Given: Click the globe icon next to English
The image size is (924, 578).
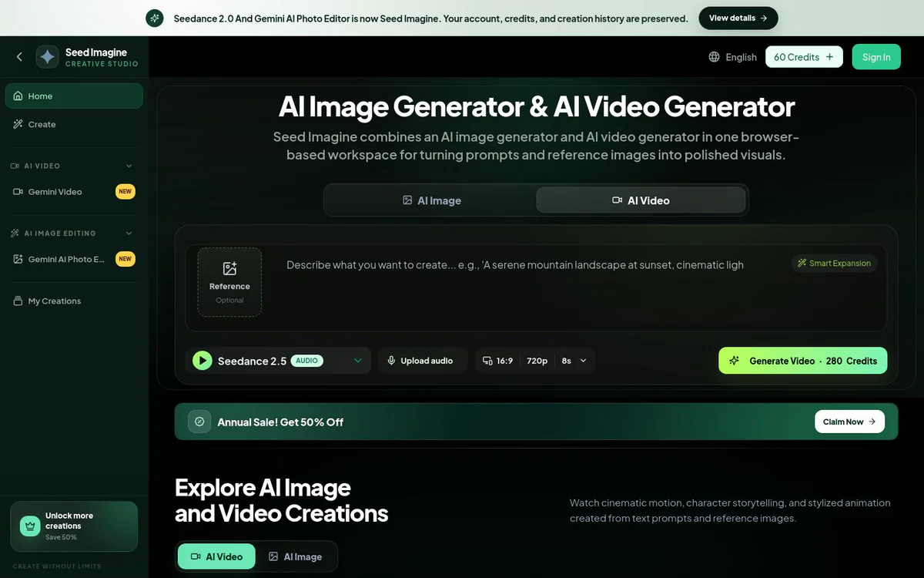Looking at the screenshot, I should (x=714, y=57).
